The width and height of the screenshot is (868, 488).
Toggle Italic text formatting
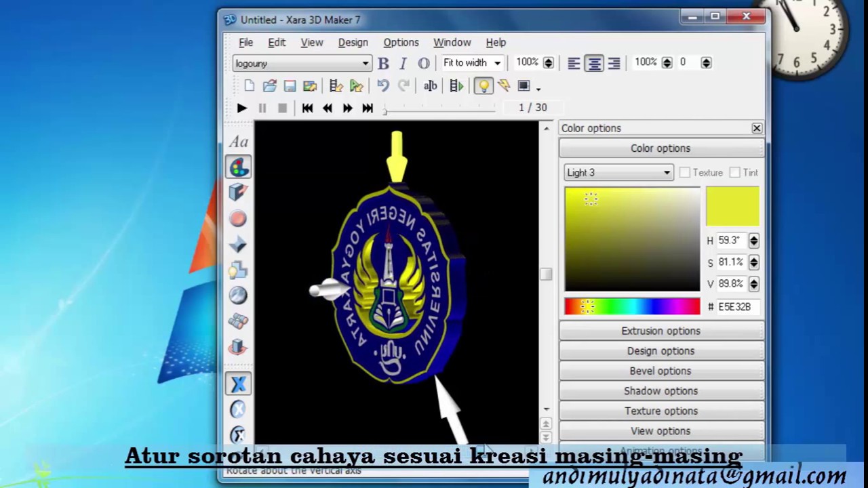coord(403,63)
